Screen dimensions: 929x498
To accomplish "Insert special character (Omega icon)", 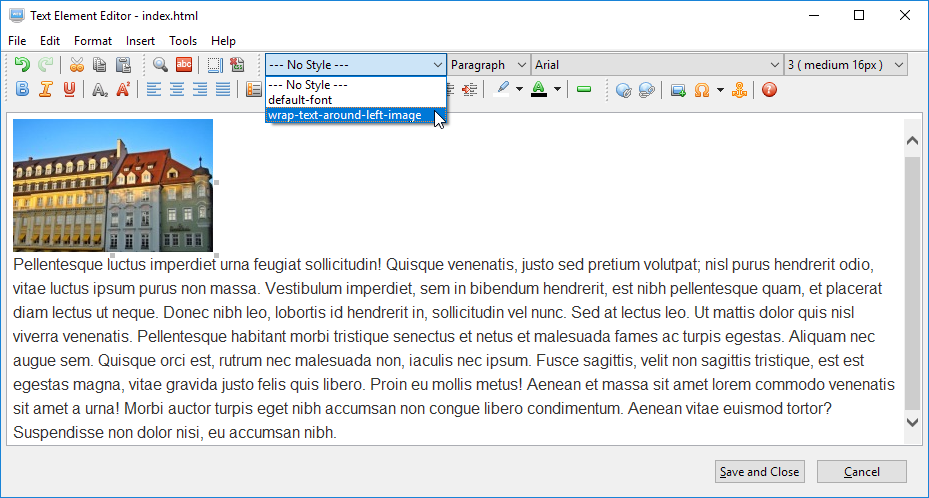I will pyautogui.click(x=702, y=90).
